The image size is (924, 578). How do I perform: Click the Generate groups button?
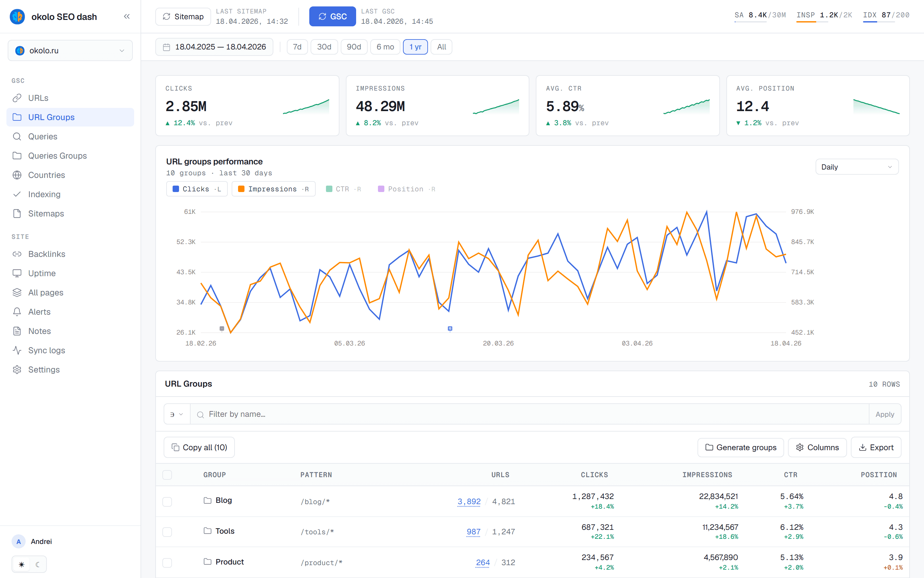tap(740, 447)
